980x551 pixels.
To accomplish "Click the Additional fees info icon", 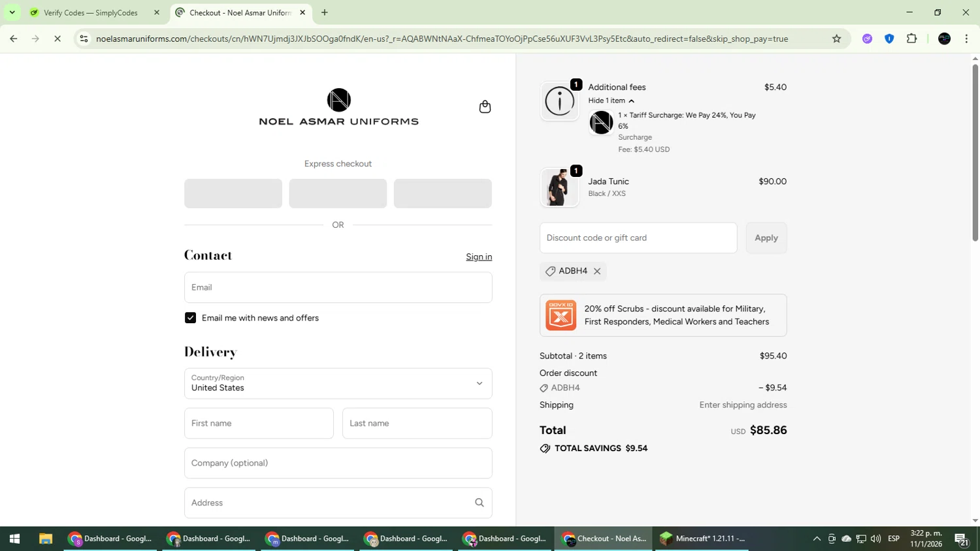I will (559, 101).
